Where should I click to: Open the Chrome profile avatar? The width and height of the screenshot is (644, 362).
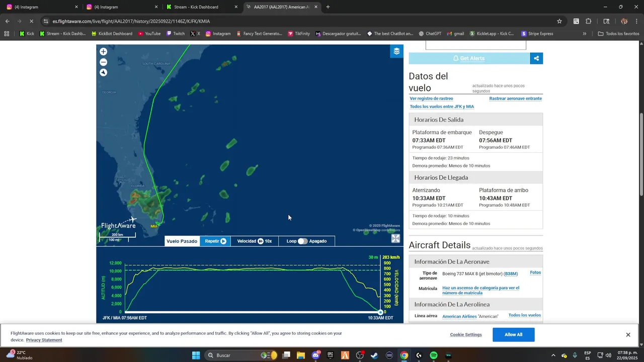tap(624, 21)
